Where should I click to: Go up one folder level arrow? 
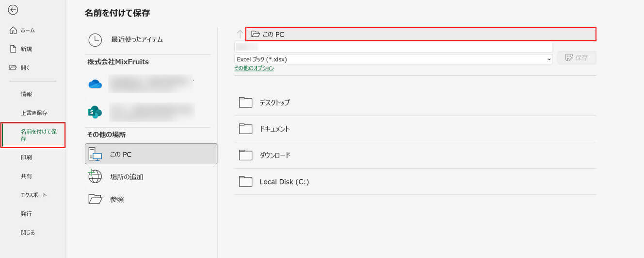pyautogui.click(x=240, y=34)
